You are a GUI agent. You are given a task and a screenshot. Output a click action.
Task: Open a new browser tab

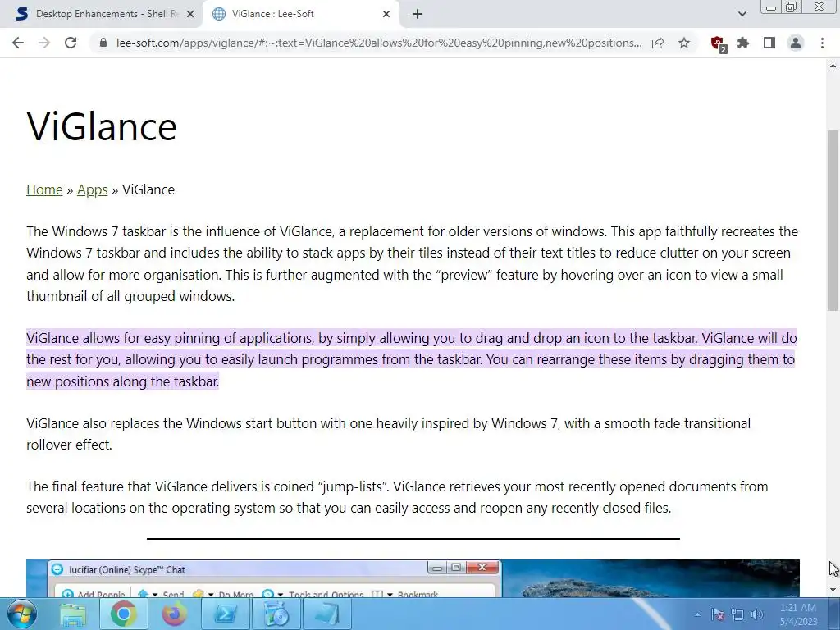point(418,14)
